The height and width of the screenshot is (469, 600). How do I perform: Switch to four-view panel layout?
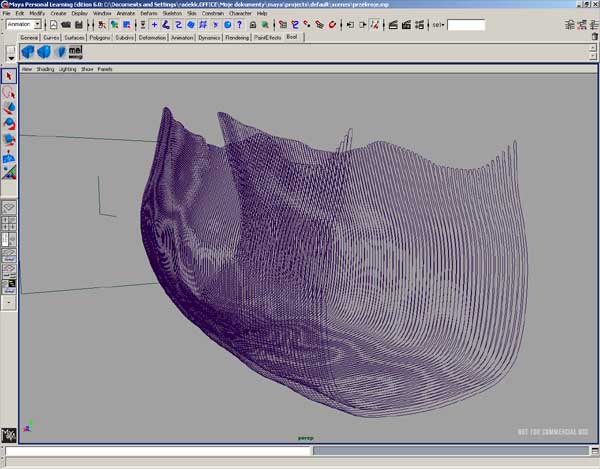coord(9,223)
